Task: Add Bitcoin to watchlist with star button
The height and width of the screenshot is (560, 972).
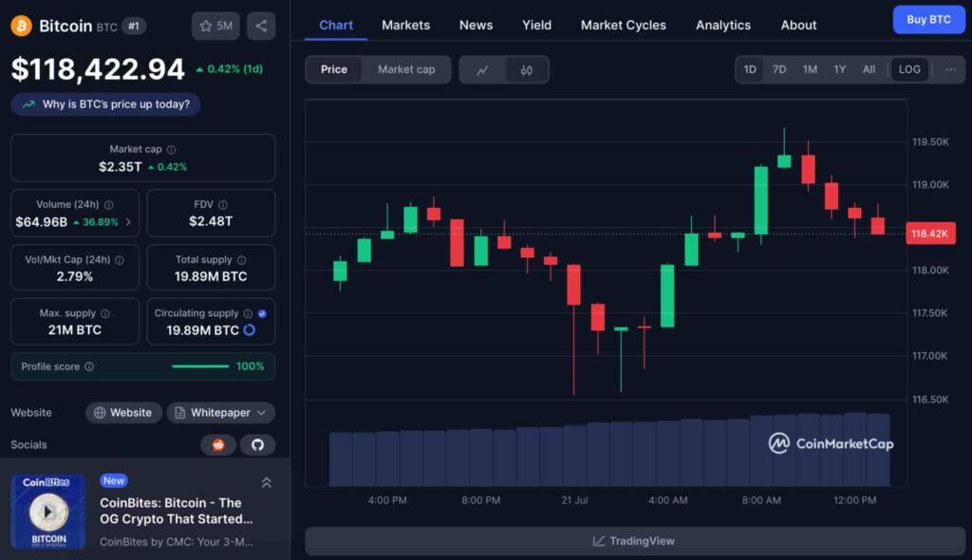Action: (215, 26)
